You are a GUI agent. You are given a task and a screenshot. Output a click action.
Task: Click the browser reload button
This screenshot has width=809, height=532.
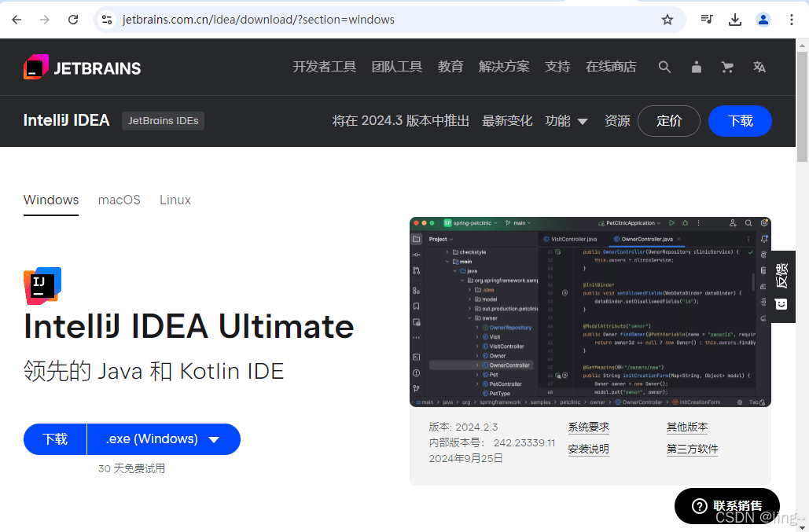tap(73, 20)
